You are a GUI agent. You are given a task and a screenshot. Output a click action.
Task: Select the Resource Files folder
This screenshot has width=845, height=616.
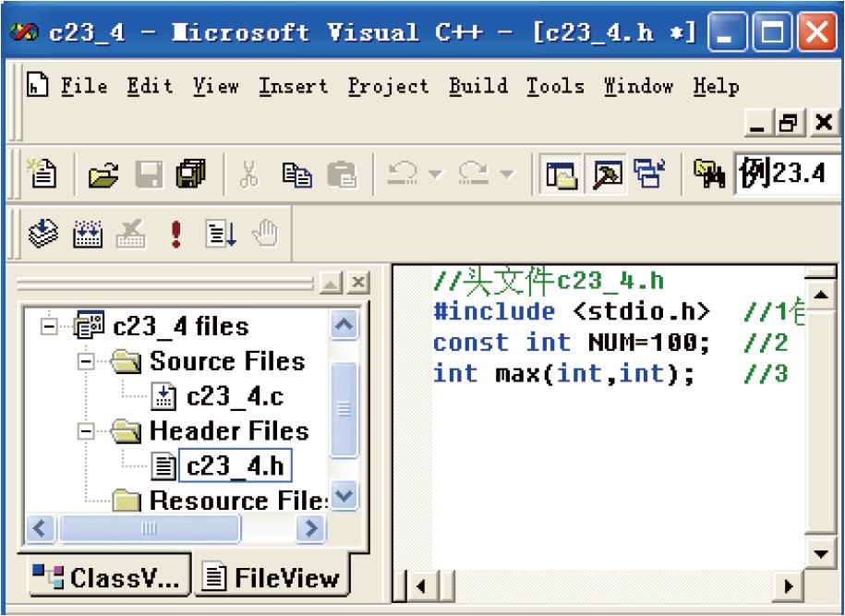[238, 501]
